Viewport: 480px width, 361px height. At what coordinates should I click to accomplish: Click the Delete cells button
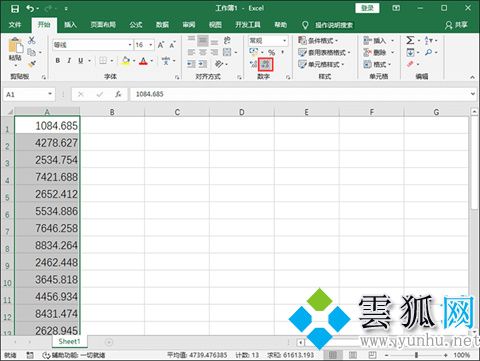[x=379, y=52]
